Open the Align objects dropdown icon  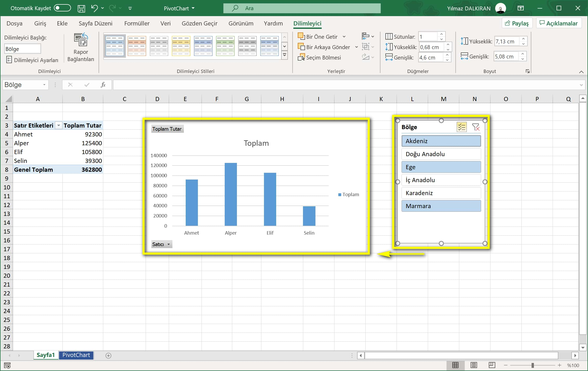368,36
